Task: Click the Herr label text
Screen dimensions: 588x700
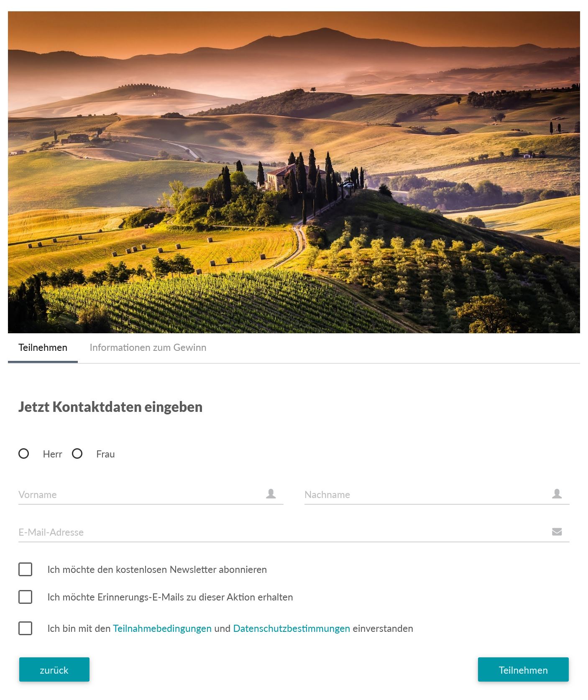Action: 52,454
